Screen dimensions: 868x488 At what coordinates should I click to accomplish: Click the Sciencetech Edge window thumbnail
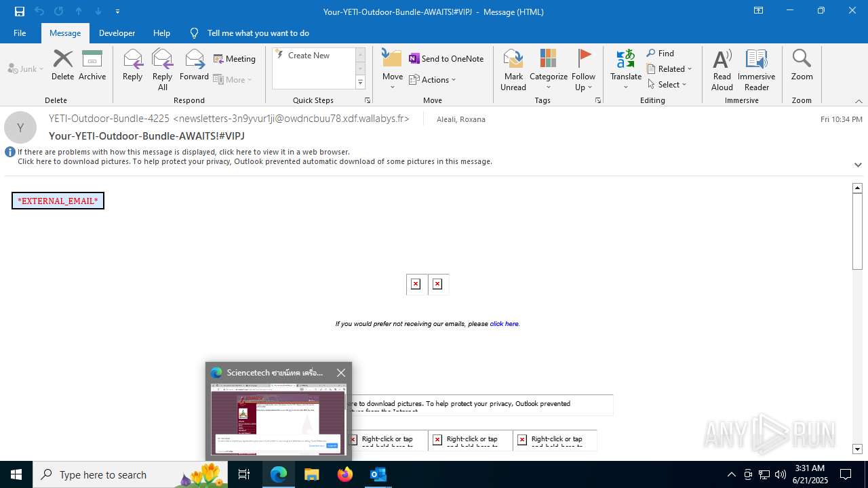[278, 420]
